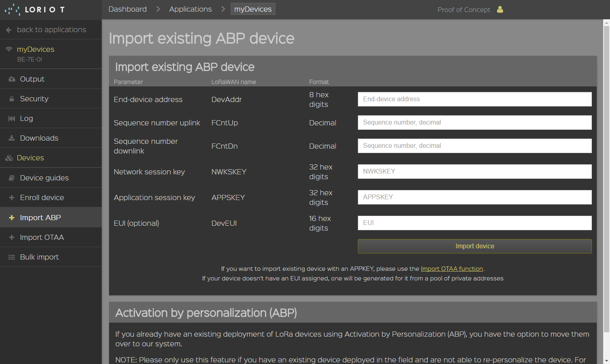This screenshot has width=610, height=364.
Task: Click the FCntUp label
Action: tap(224, 123)
